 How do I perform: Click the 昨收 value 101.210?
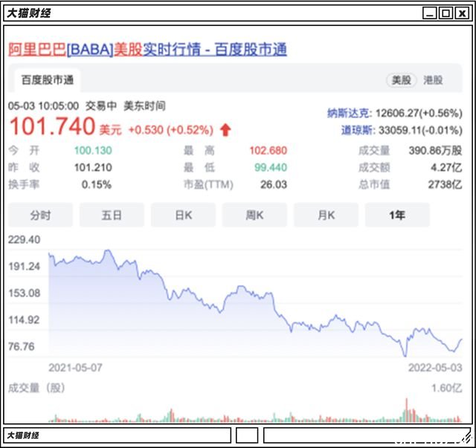click(93, 167)
